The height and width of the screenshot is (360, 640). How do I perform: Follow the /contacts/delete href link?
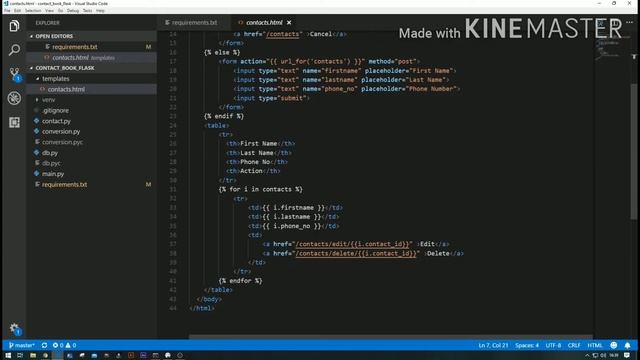tap(356, 253)
